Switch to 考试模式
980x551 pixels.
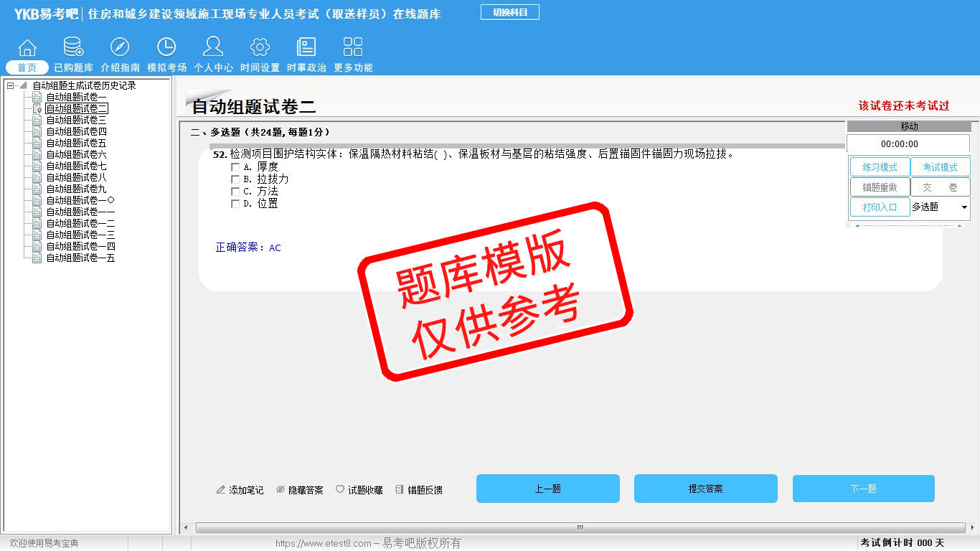[940, 167]
